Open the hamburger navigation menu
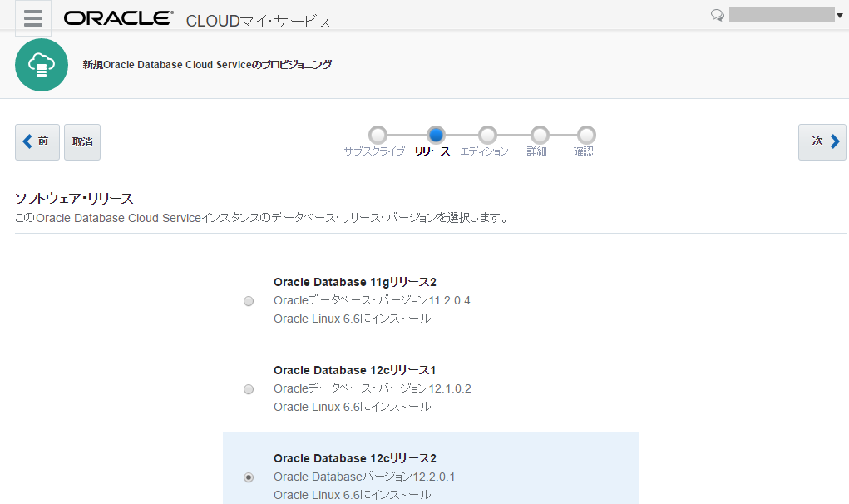 [33, 18]
